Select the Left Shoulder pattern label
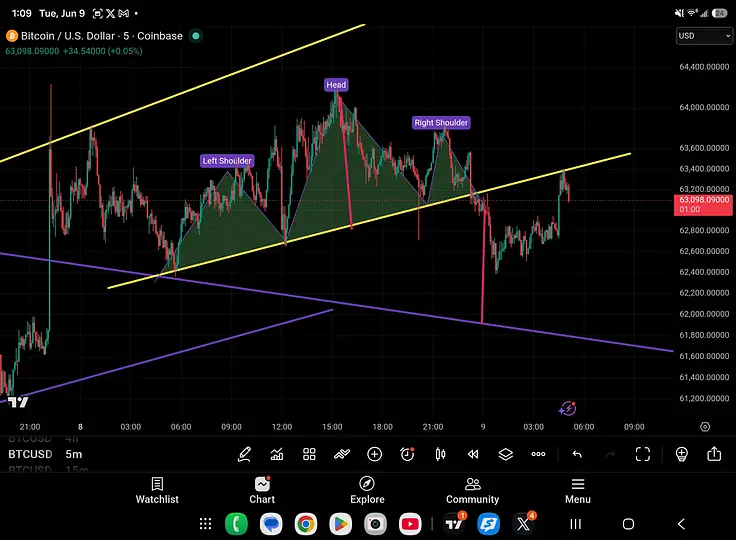This screenshot has width=736, height=540. [227, 161]
